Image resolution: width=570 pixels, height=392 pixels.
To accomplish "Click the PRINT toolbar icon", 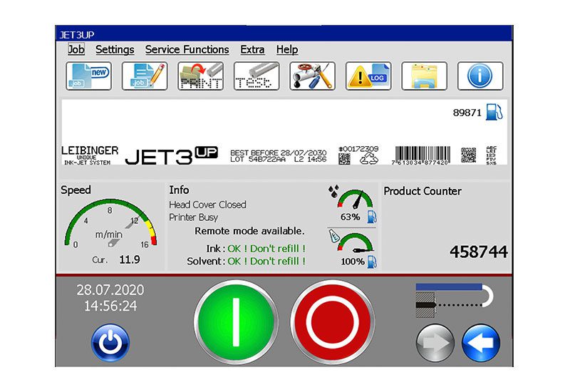I will click(200, 76).
